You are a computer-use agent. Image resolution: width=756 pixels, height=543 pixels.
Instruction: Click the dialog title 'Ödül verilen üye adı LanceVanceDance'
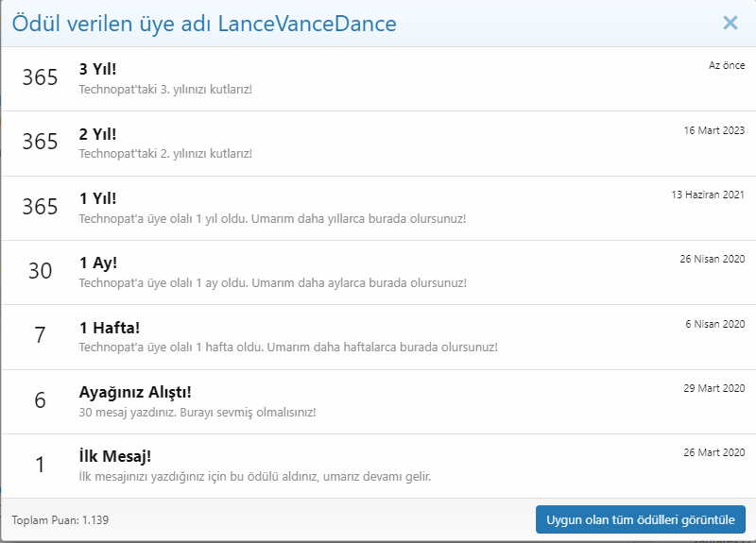click(204, 23)
